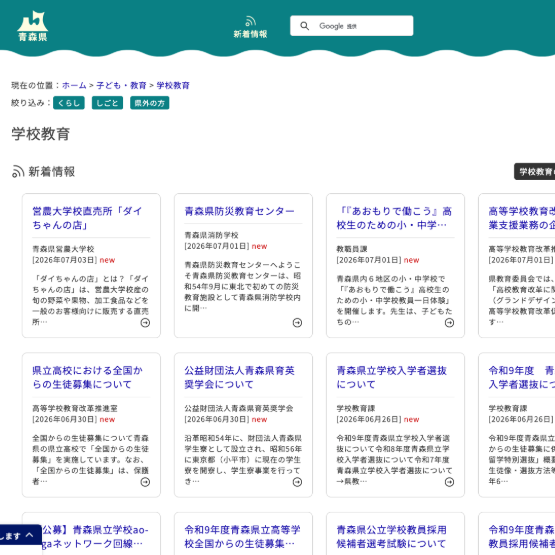Open 高等学校教育改革 card title

tap(522, 218)
